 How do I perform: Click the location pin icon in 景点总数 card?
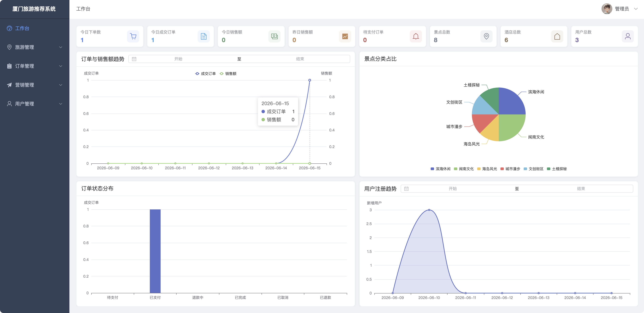click(x=486, y=37)
